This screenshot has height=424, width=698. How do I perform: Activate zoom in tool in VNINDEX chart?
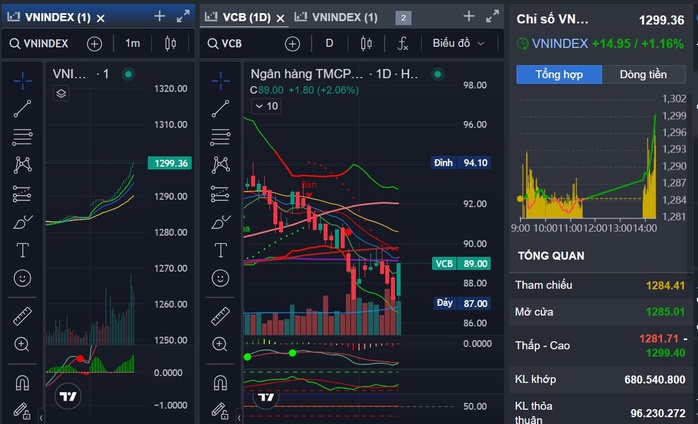(x=22, y=344)
